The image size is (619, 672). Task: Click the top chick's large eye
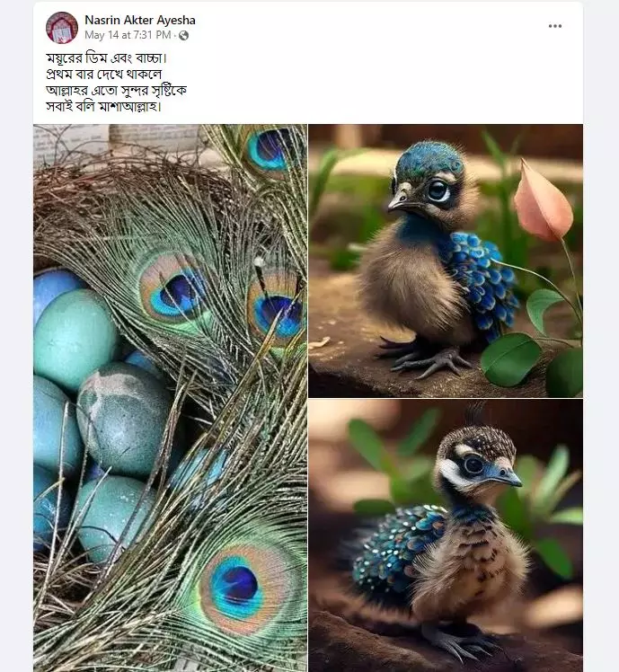[438, 190]
